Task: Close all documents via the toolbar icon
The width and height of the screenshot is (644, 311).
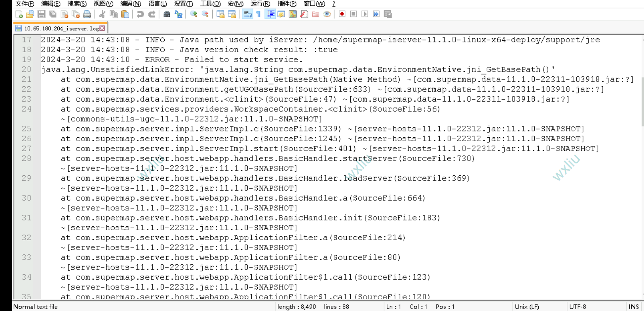Action: (76, 14)
